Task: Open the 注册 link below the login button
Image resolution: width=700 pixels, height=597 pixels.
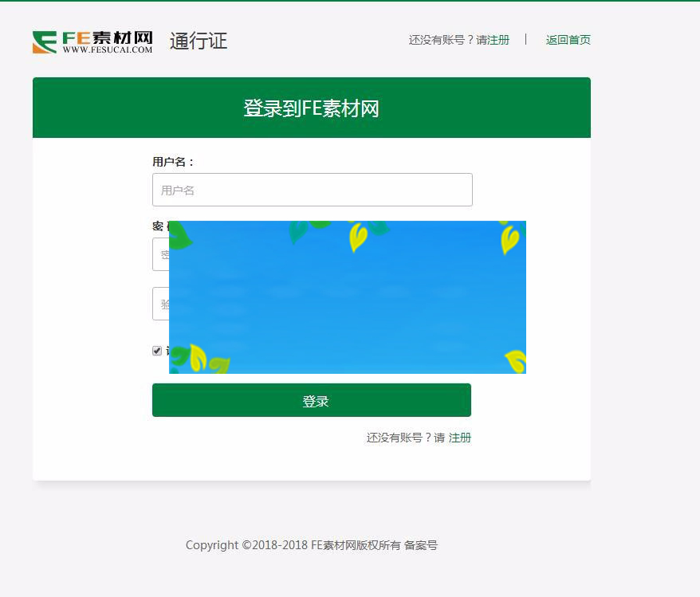Action: (x=460, y=438)
